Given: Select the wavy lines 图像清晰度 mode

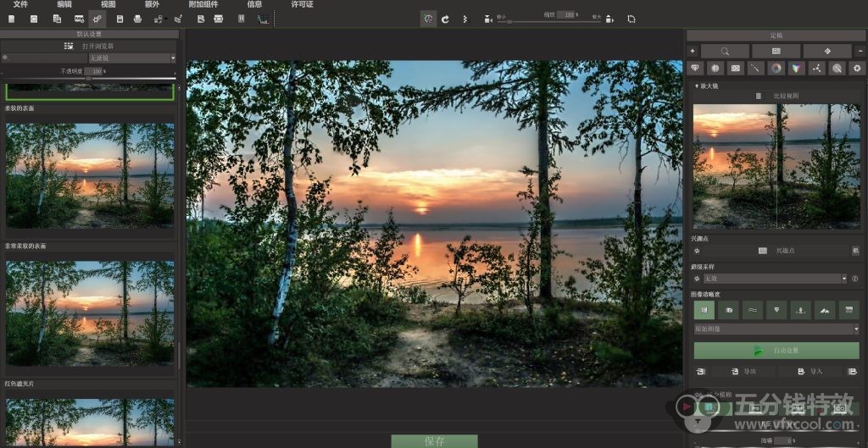Looking at the screenshot, I should 753,310.
